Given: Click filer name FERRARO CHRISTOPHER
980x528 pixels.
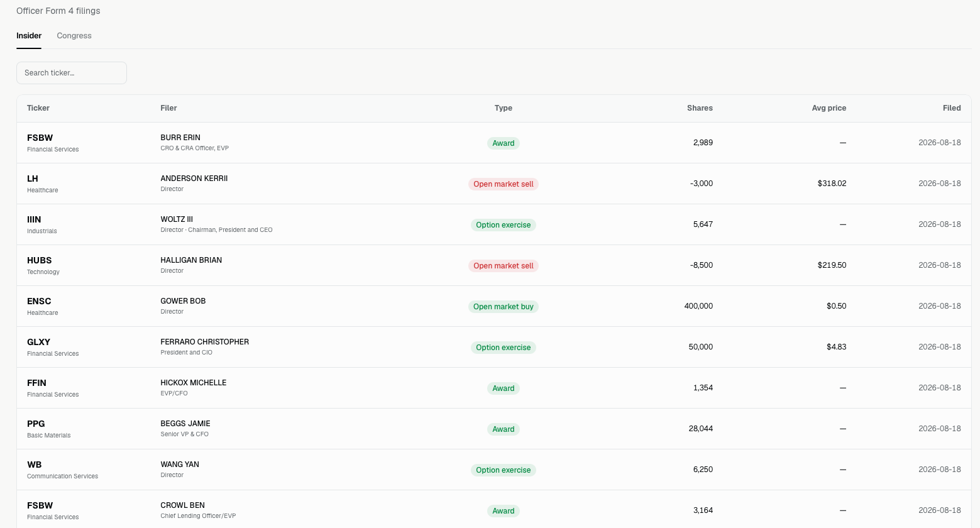Looking at the screenshot, I should [205, 342].
